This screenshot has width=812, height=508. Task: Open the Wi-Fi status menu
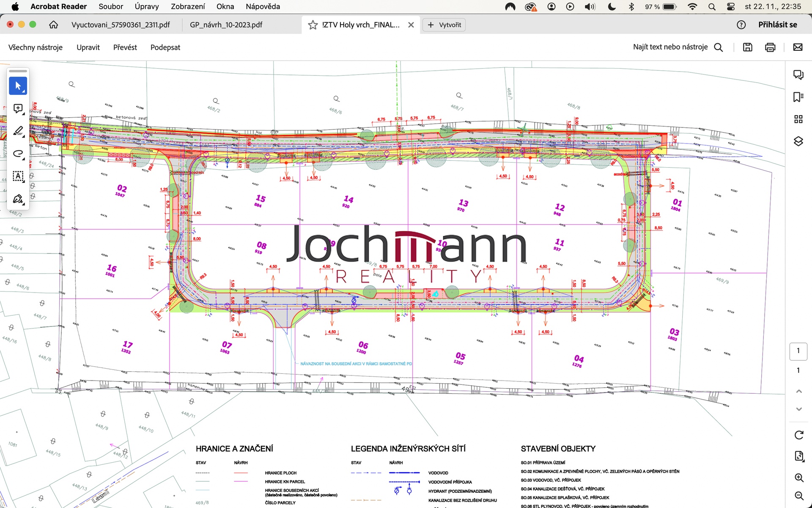pos(692,6)
